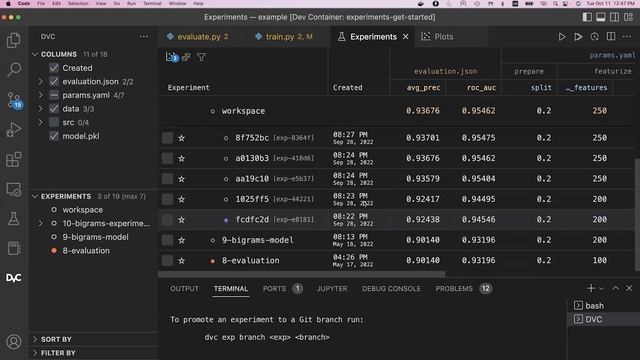The image size is (640, 360).
Task: Click the history clock icon in editor toolbar
Action: pos(594,37)
